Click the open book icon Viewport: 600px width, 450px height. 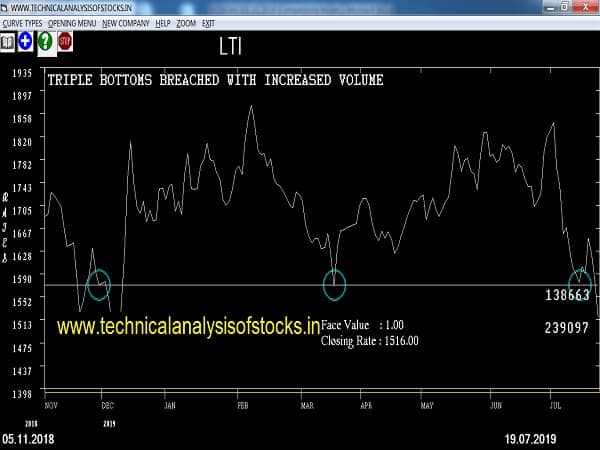8,42
